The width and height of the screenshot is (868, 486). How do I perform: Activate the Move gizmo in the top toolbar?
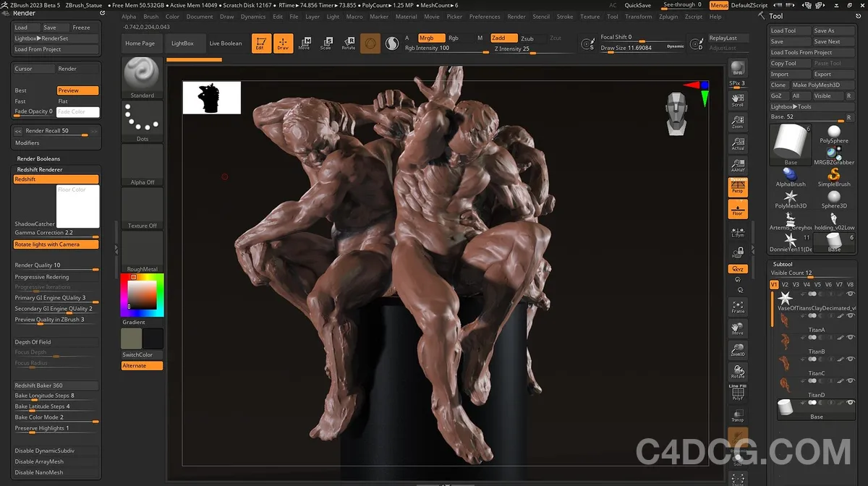(305, 42)
